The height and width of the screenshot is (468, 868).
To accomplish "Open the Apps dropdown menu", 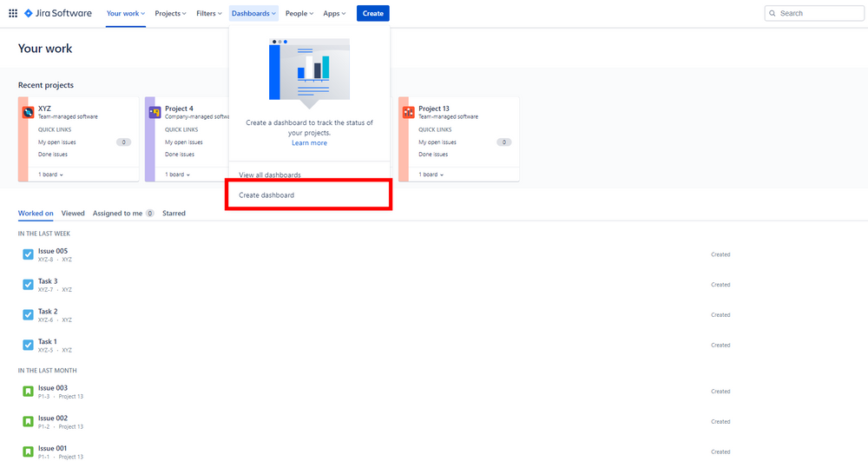I will (x=334, y=13).
